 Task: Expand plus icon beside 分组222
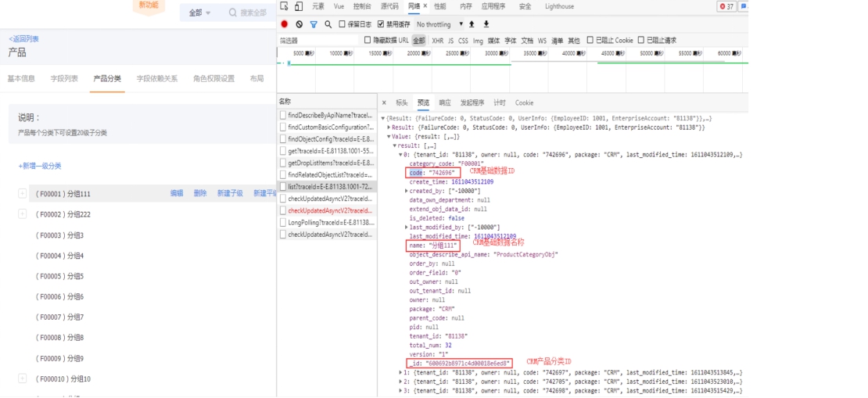pos(22,213)
